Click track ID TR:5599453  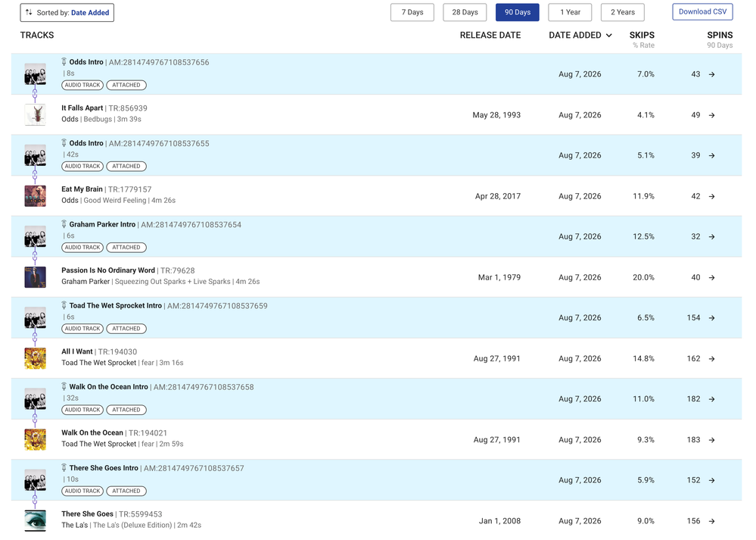click(140, 514)
